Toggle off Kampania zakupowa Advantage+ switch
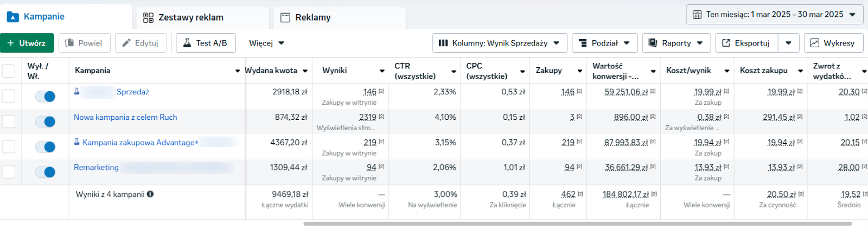This screenshot has width=868, height=230. 46,147
